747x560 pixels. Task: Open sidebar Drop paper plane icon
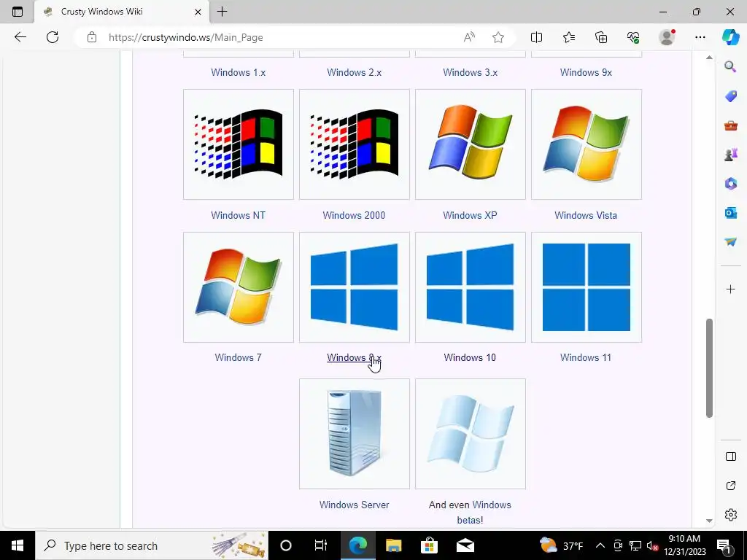(x=730, y=242)
